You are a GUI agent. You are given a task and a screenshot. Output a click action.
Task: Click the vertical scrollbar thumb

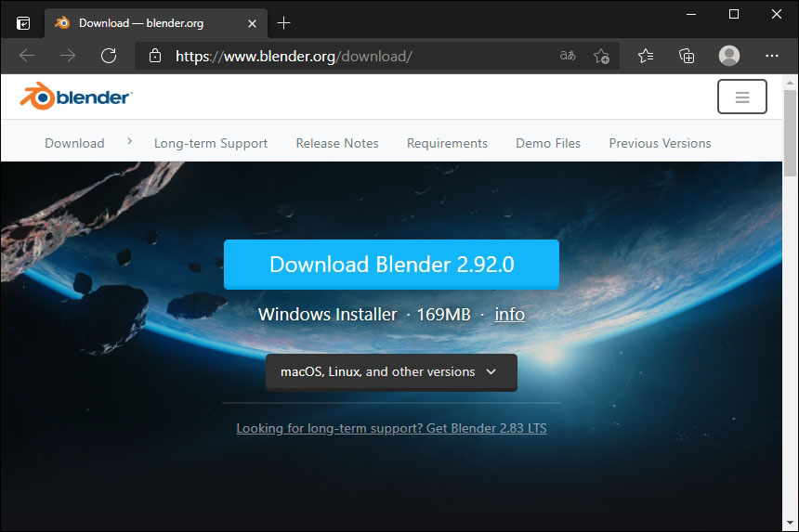pos(790,134)
